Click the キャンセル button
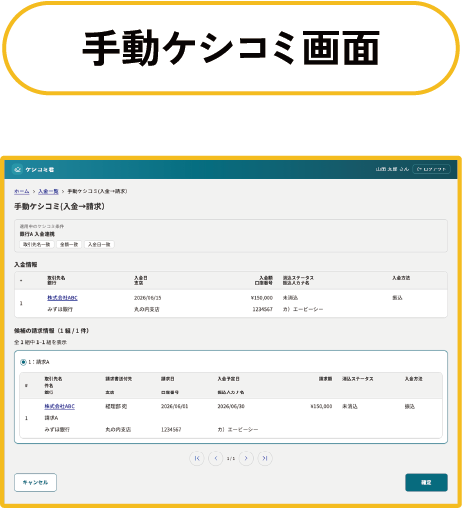 pyautogui.click(x=35, y=482)
